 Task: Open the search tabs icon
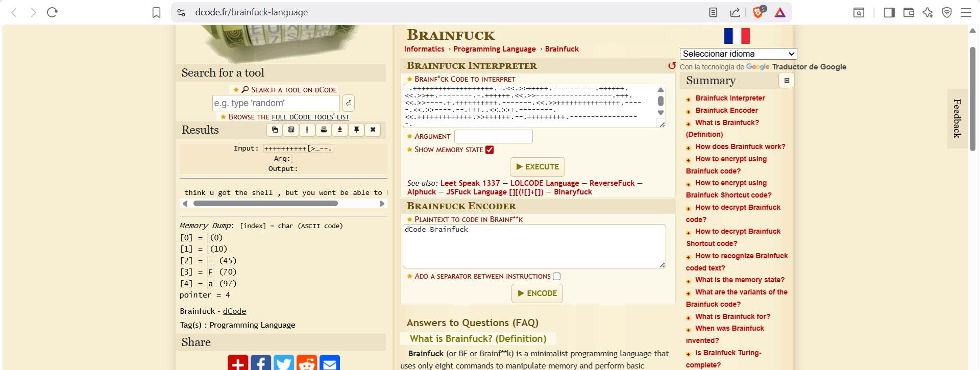tap(859, 12)
